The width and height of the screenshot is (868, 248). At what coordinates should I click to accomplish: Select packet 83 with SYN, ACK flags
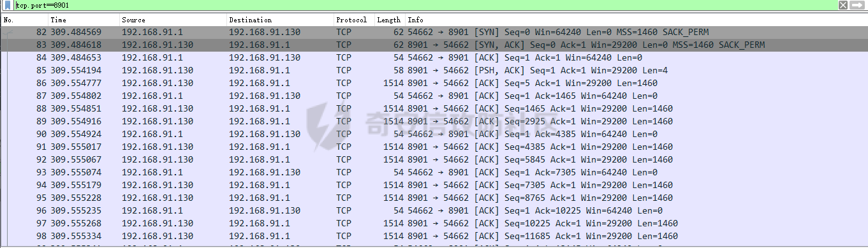434,45
